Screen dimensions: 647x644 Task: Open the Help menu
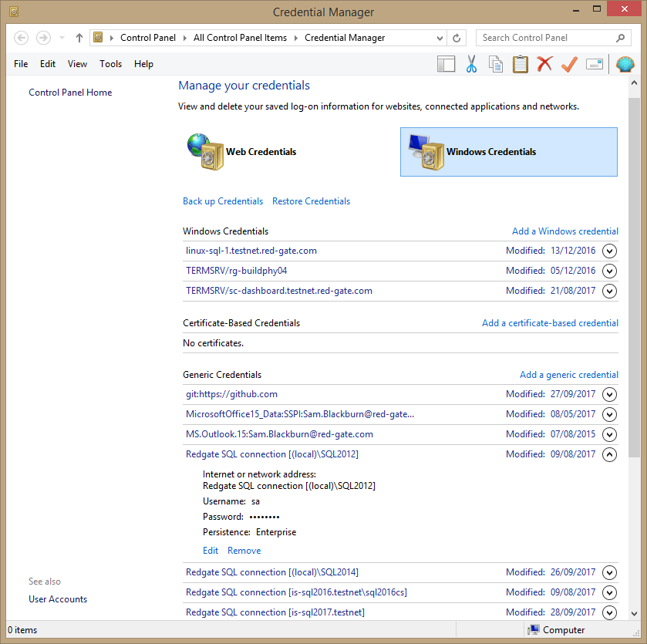[x=143, y=64]
